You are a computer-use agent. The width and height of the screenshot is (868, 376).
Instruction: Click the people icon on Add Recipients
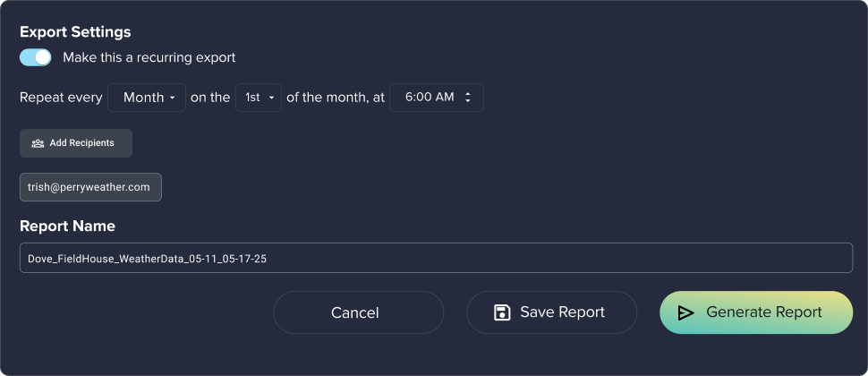click(38, 143)
